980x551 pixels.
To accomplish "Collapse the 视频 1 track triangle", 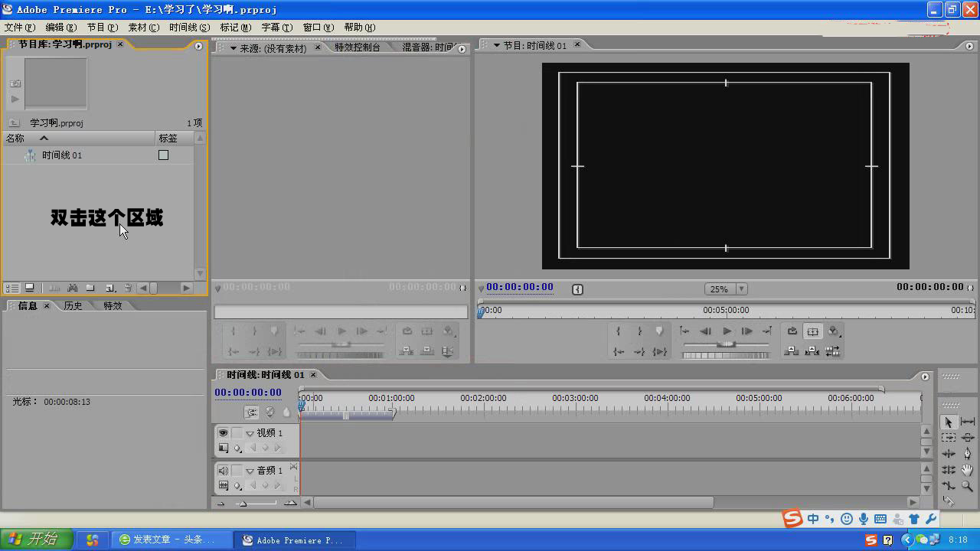I will pos(250,433).
